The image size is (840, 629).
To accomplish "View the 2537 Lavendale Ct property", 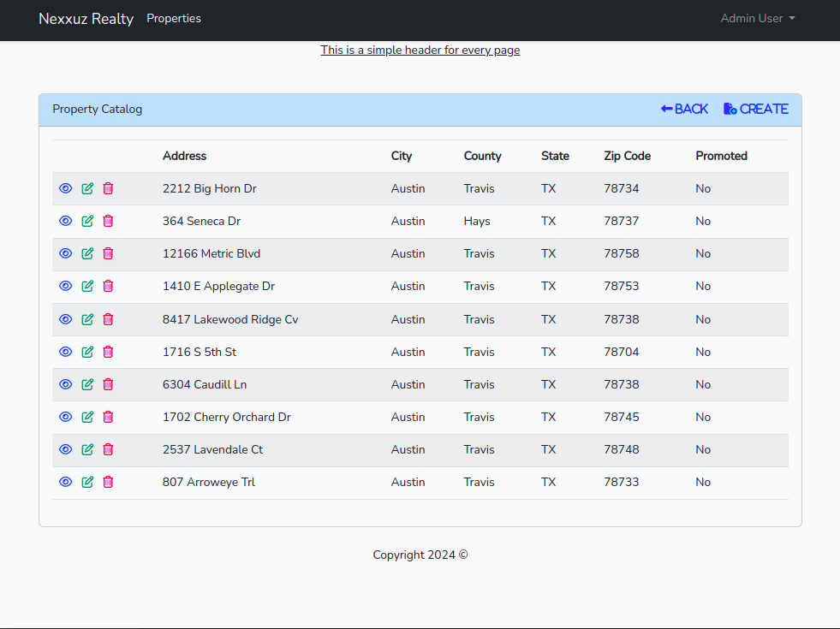I will (x=66, y=449).
